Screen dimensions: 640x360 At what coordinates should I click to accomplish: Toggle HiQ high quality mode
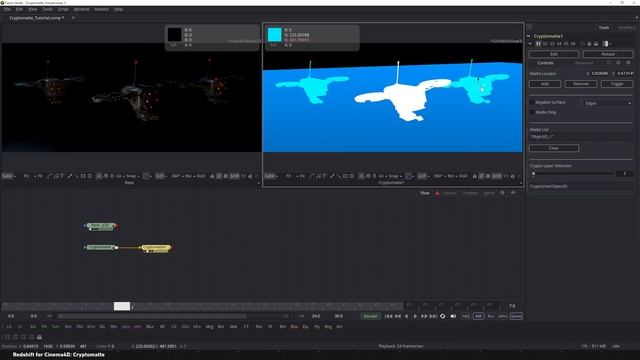coord(466,316)
